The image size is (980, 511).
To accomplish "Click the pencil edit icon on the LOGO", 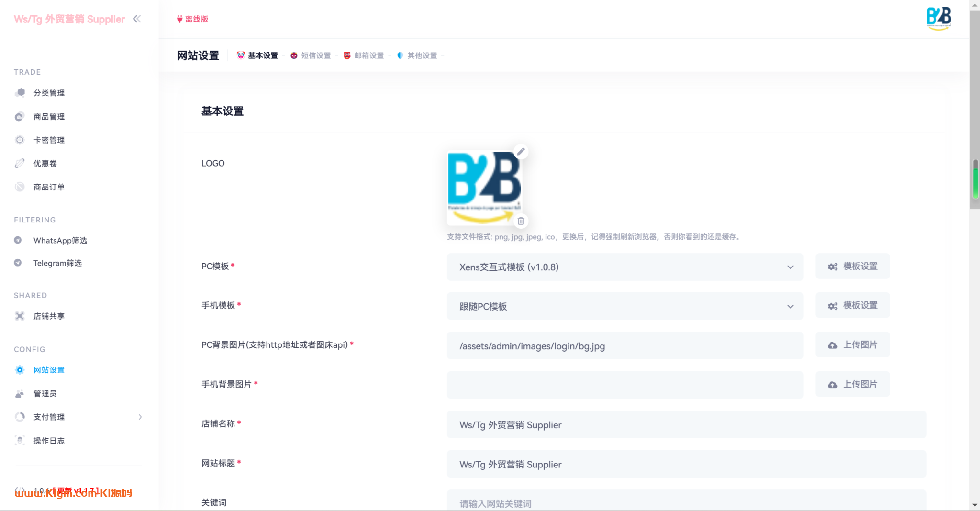I will coord(521,152).
